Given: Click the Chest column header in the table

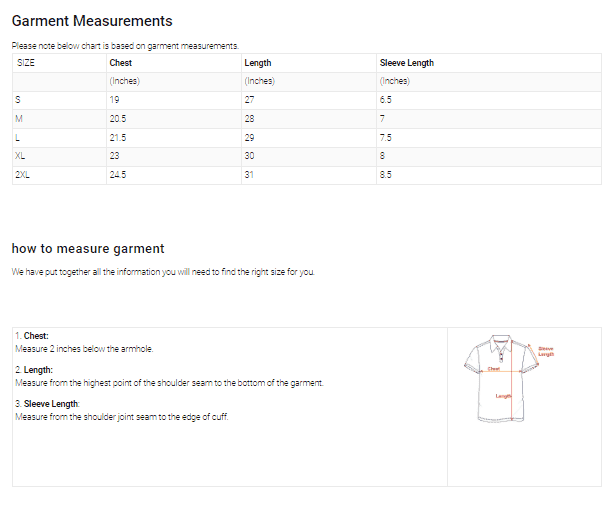Looking at the screenshot, I should click(x=120, y=63).
